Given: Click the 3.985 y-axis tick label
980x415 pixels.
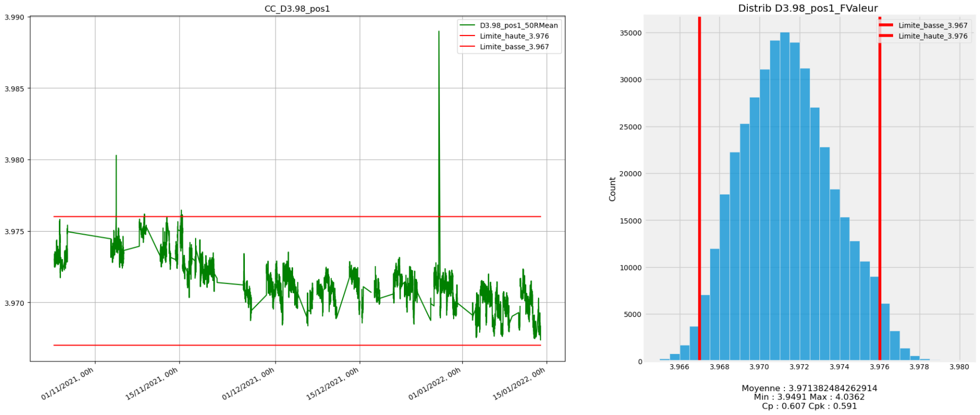Looking at the screenshot, I should (x=14, y=89).
